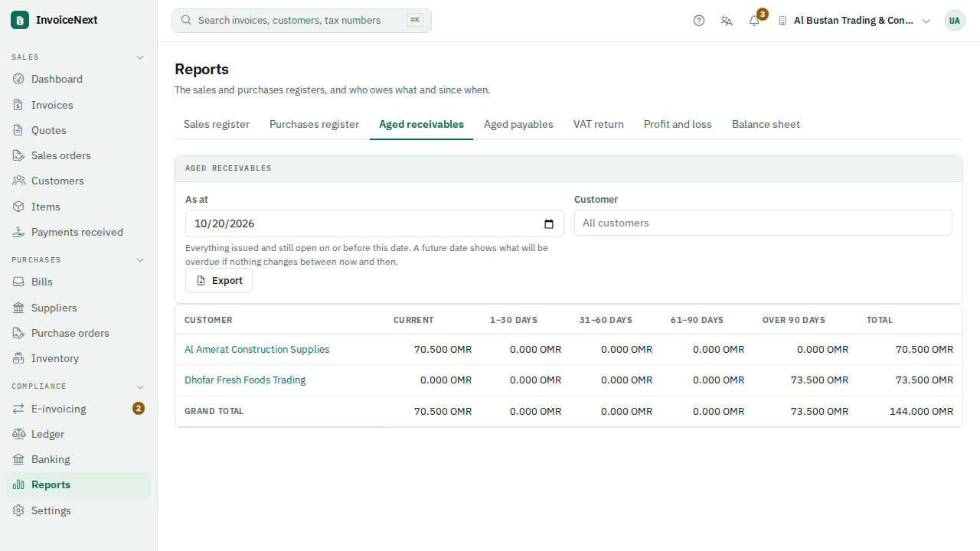Image resolution: width=980 pixels, height=551 pixels.
Task: Click the UA user avatar
Action: point(955,21)
